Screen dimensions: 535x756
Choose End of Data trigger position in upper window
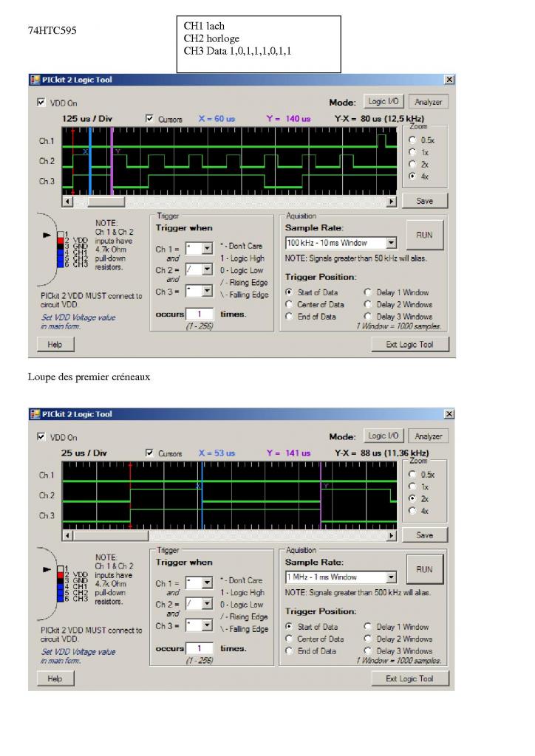click(x=289, y=316)
